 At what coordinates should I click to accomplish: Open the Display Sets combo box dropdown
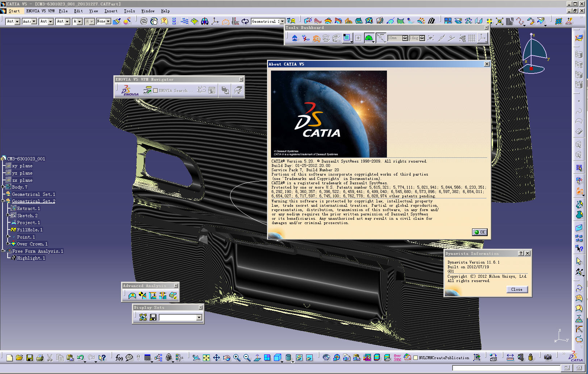point(199,318)
